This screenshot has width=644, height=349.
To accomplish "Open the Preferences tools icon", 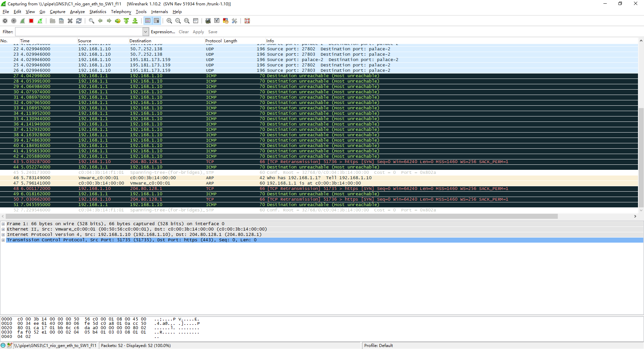I will coord(234,21).
